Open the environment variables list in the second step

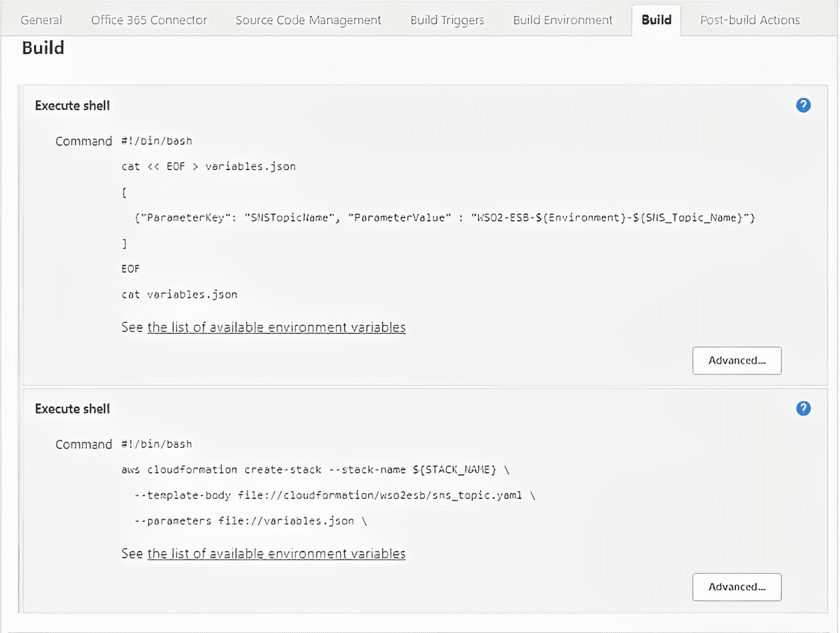click(276, 554)
